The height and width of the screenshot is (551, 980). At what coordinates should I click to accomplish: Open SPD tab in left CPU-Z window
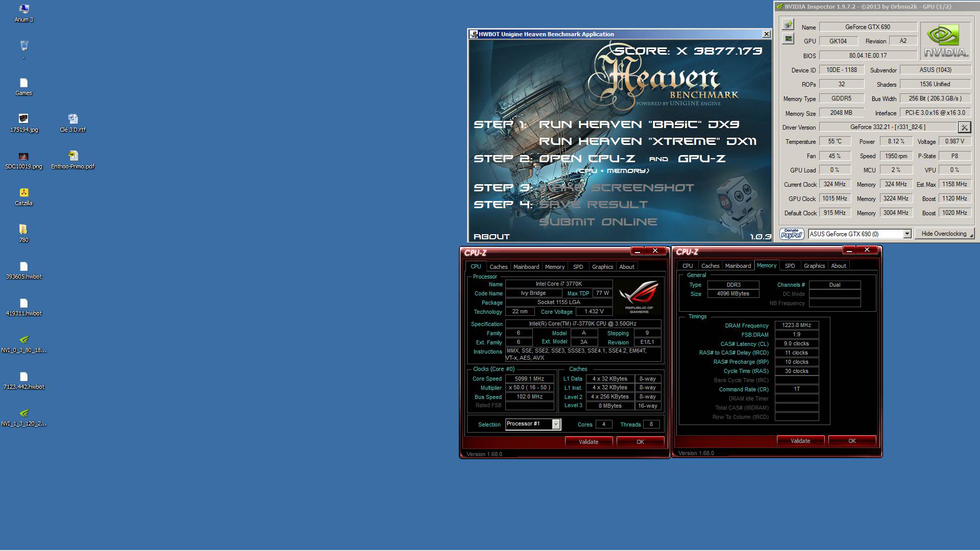tap(578, 267)
